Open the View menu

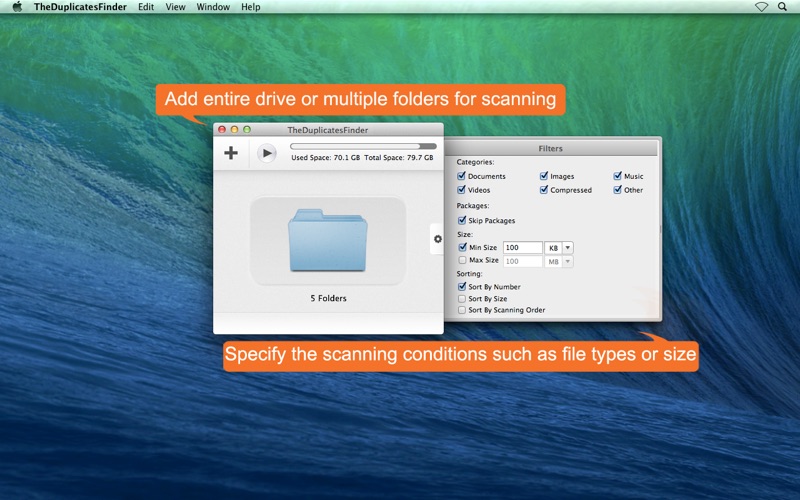pos(175,7)
